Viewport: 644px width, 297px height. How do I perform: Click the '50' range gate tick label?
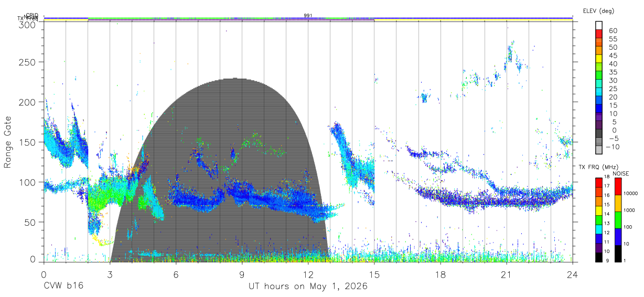31,222
